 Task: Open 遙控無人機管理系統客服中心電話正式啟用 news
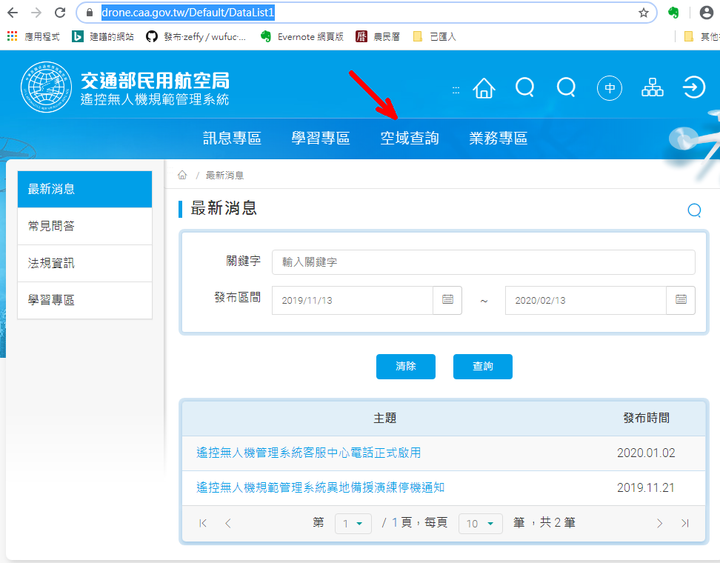pyautogui.click(x=309, y=453)
